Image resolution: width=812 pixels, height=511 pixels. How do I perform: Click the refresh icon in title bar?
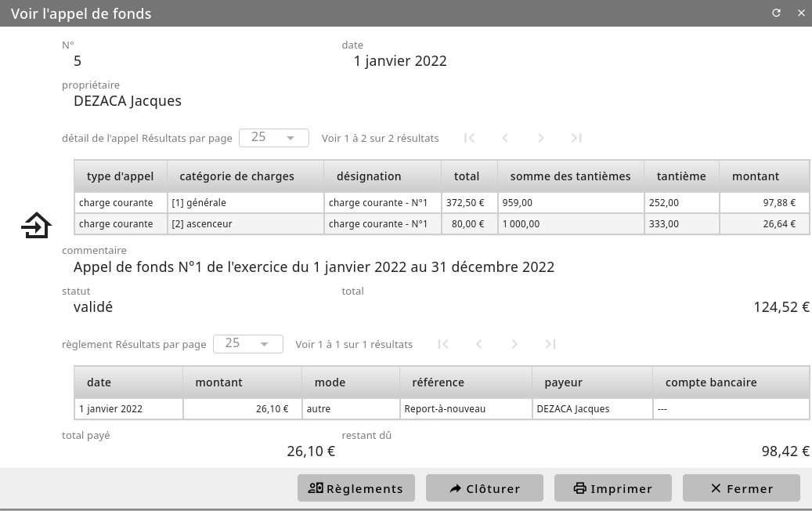[776, 13]
